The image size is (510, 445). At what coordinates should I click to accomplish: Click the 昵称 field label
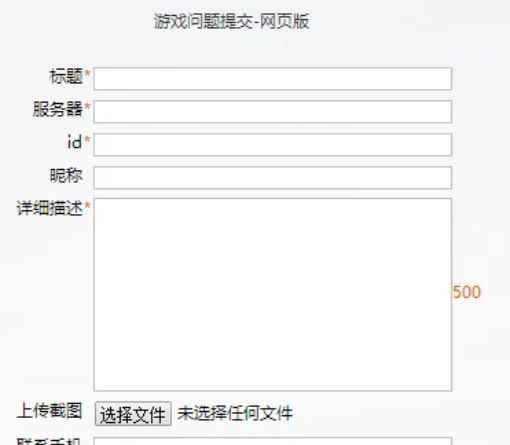(66, 175)
